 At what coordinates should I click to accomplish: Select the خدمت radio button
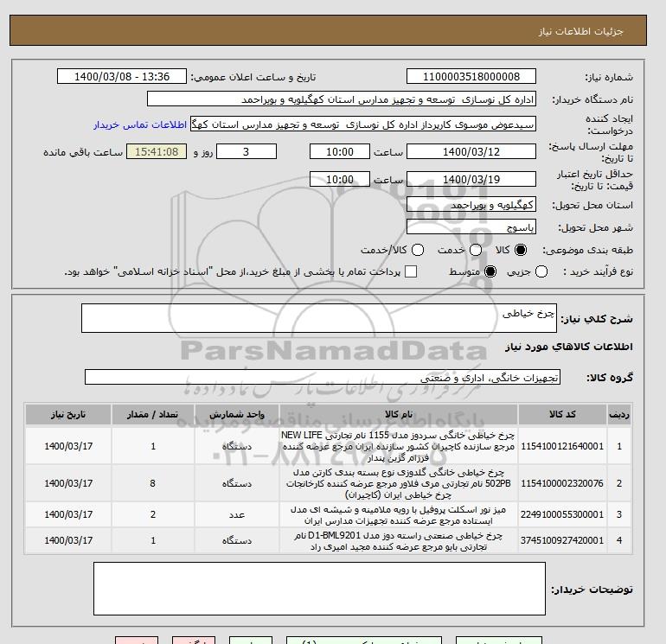click(x=476, y=250)
